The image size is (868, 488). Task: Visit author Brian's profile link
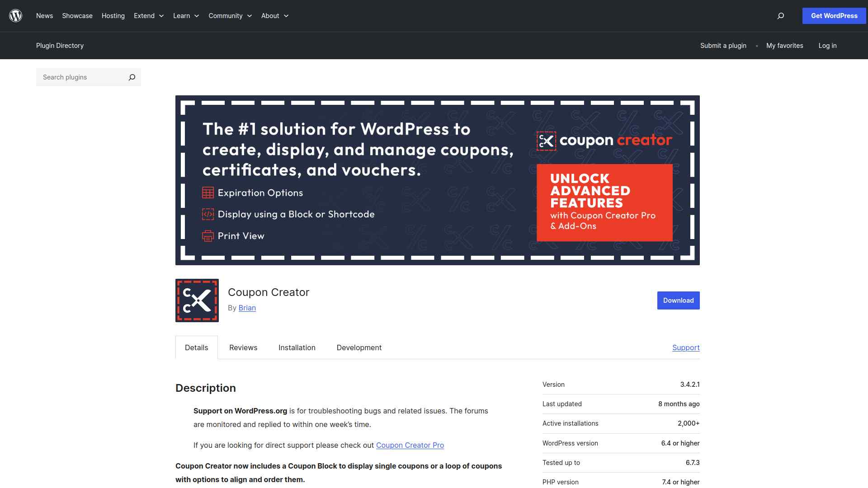pos(247,308)
